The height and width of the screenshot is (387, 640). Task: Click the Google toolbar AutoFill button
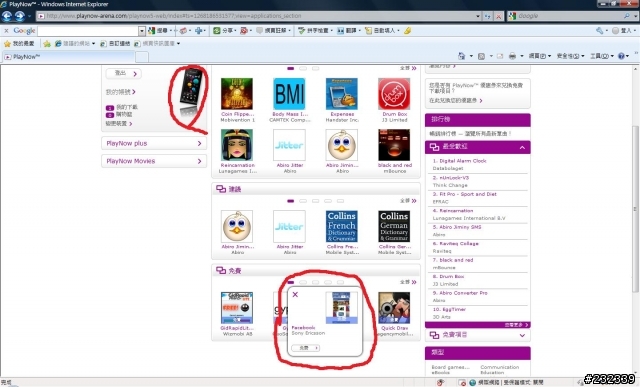[x=382, y=31]
